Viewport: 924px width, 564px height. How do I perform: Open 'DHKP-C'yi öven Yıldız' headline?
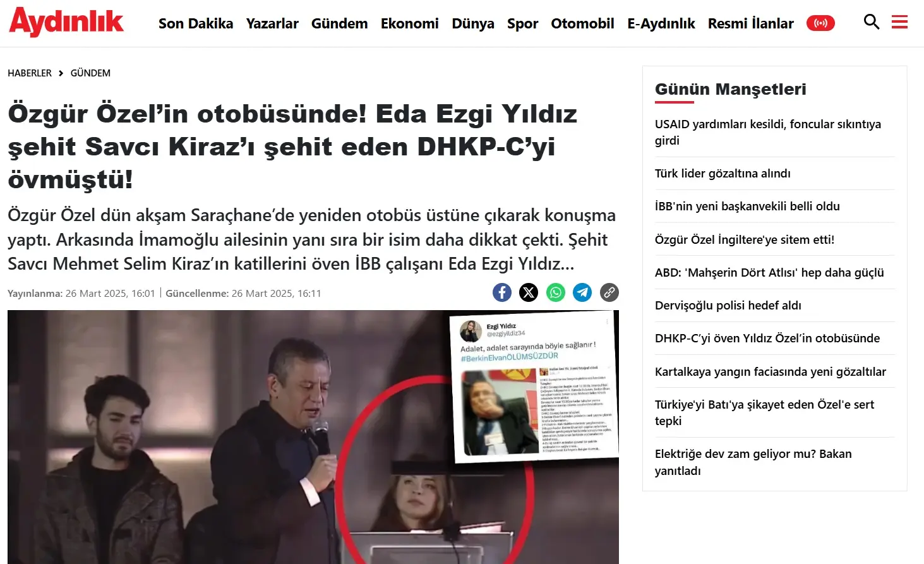click(x=767, y=338)
